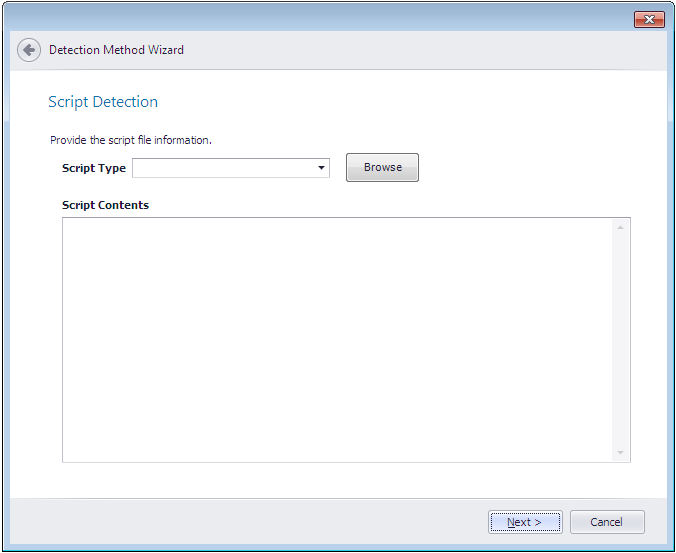
Task: Click the Script Contents vertical scrollbar track
Action: click(x=620, y=340)
